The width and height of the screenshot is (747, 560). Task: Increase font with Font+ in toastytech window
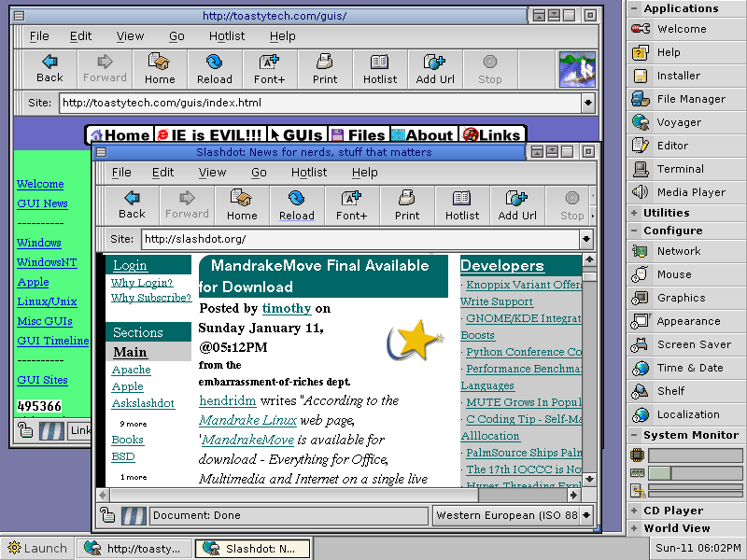tap(269, 69)
